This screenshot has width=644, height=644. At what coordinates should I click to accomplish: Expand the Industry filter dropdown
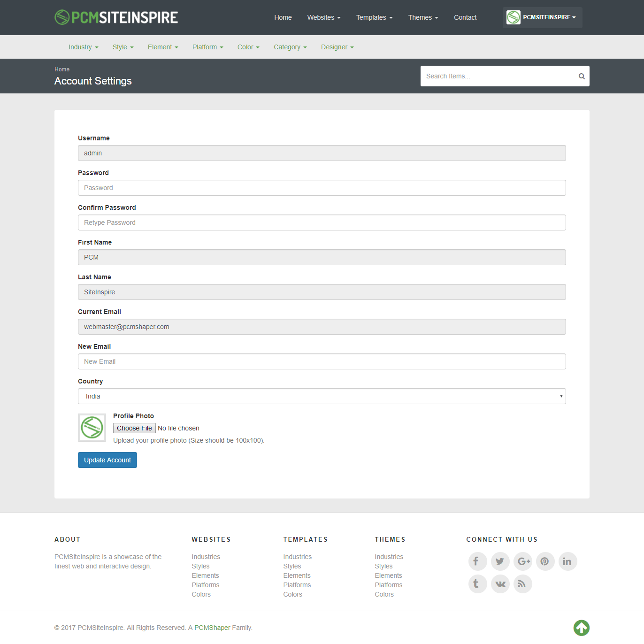click(83, 47)
